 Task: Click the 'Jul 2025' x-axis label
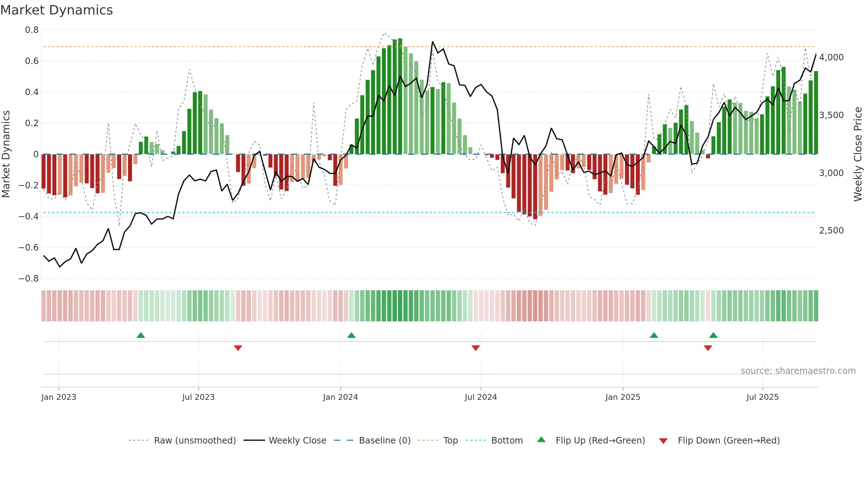762,397
